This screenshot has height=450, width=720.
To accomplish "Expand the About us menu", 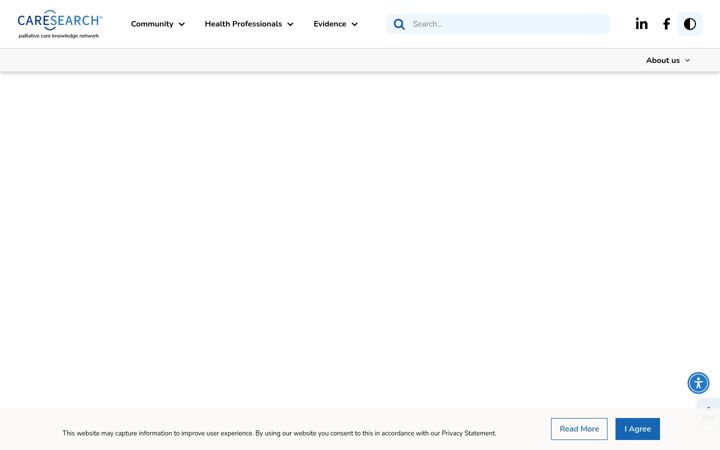I will tap(668, 61).
